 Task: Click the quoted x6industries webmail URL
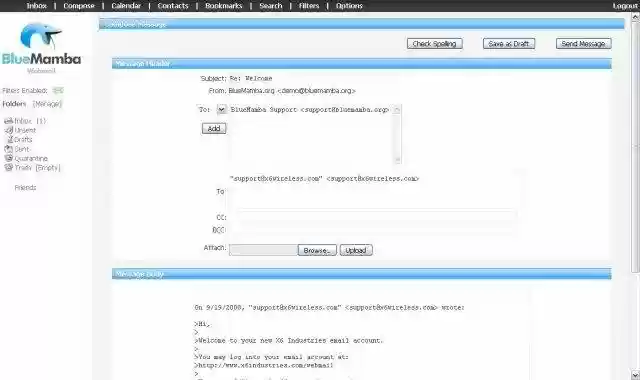pos(266,365)
